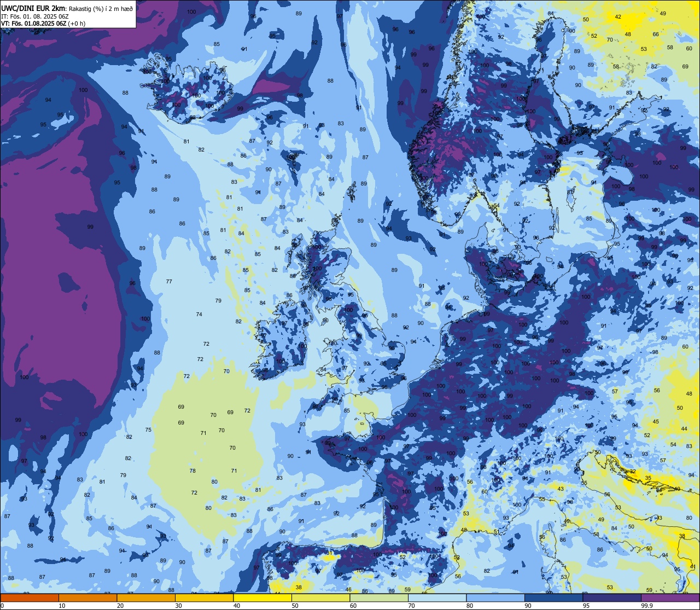This screenshot has width=700, height=610.
Task: Click the 0–10 % dark orange legend swatch
Action: pos(30,598)
